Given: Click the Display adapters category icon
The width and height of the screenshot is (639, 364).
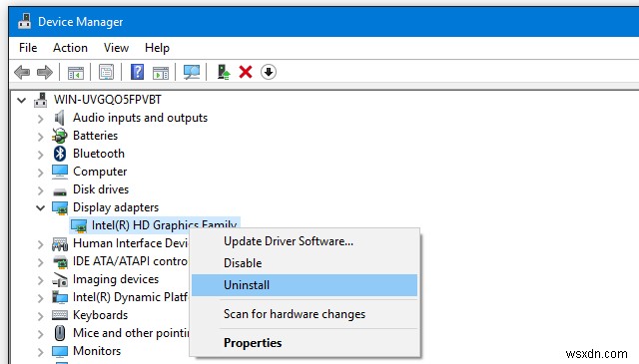Looking at the screenshot, I should [x=60, y=207].
